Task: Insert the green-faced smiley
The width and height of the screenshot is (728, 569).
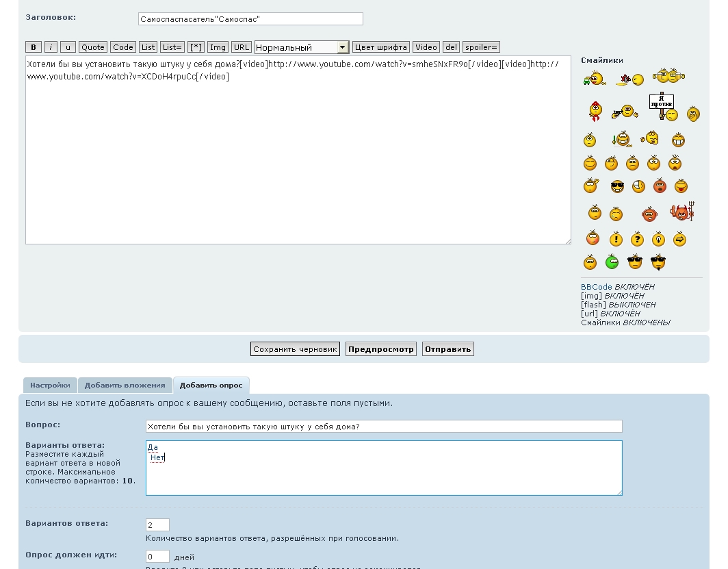Action: pos(612,262)
